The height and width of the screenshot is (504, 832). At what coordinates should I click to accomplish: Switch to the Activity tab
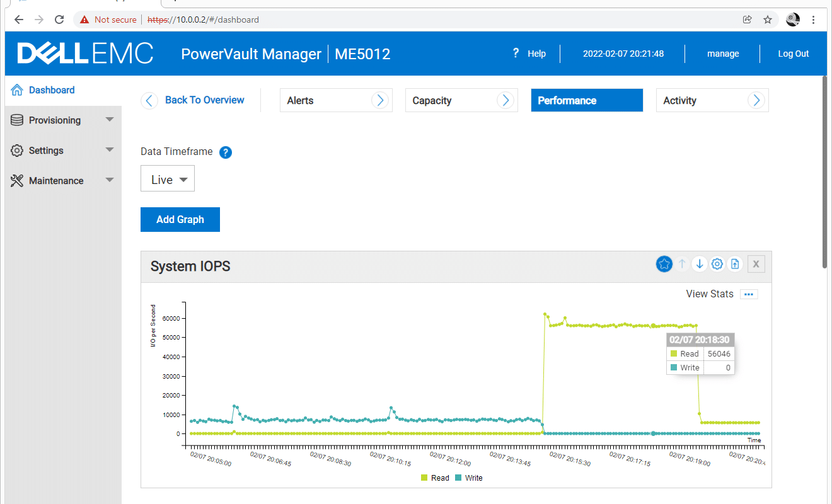coord(712,100)
